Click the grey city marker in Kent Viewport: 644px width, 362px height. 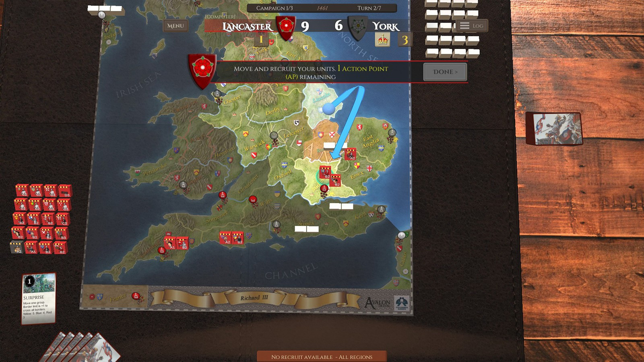(x=381, y=210)
